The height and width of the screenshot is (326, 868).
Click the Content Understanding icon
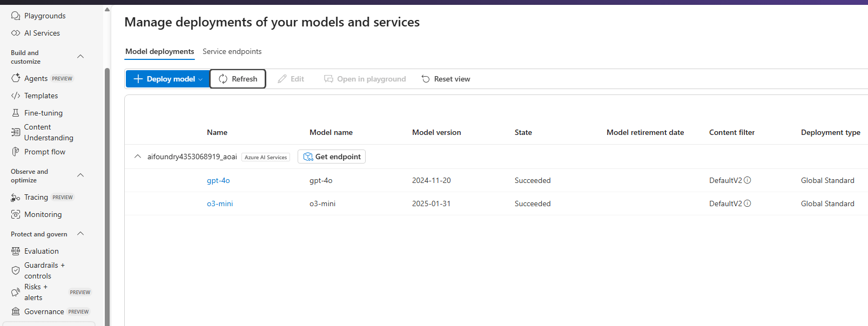click(x=16, y=132)
